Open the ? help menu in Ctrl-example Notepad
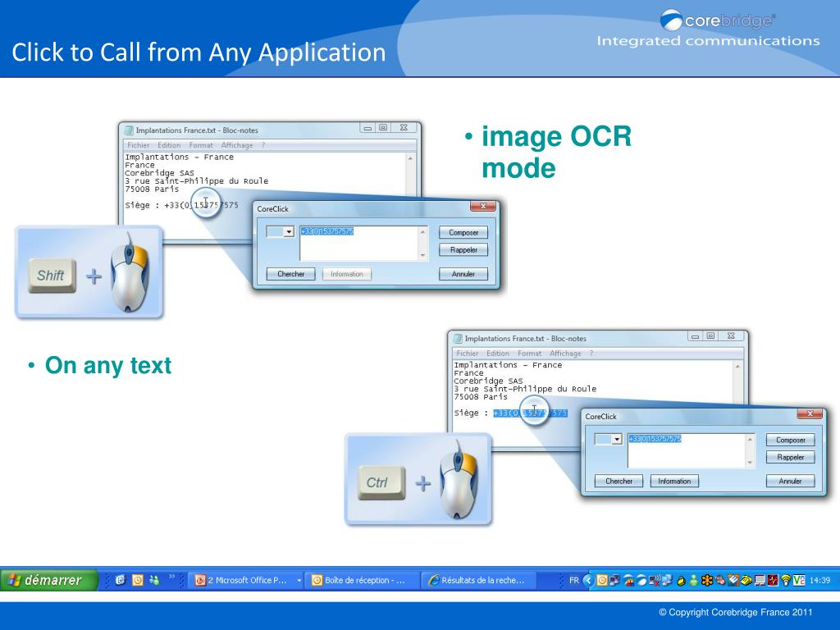Viewport: 840px width, 630px height. click(x=591, y=354)
